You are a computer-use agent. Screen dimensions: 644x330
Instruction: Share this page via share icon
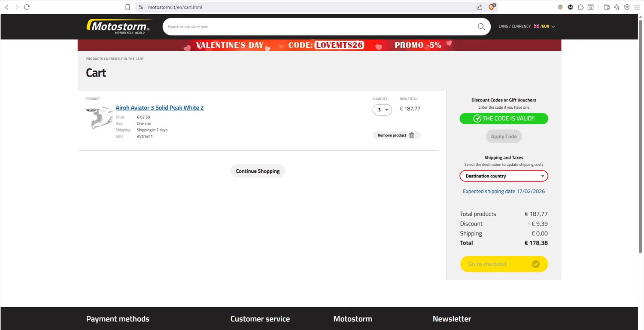coord(479,7)
